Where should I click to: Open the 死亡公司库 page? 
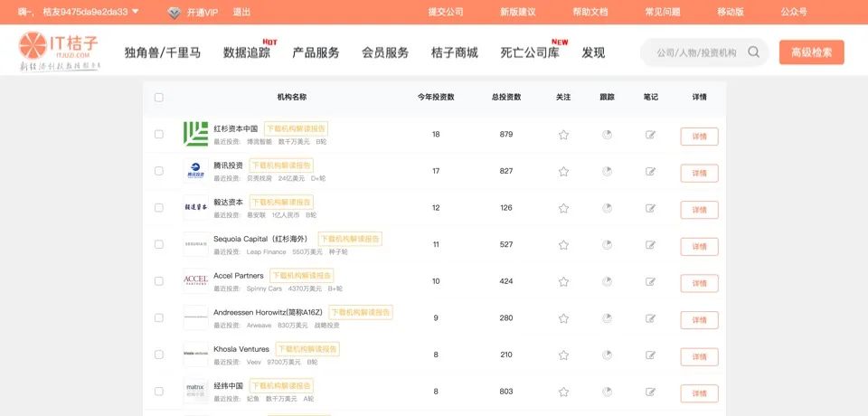[529, 52]
